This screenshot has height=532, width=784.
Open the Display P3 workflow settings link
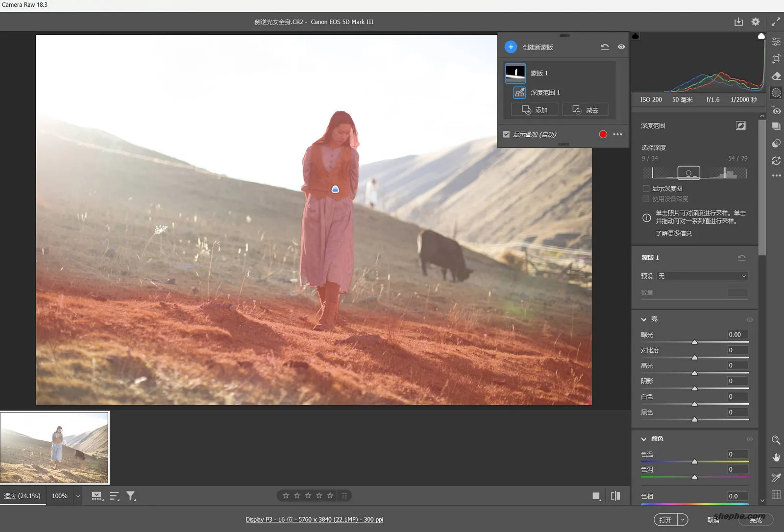point(314,519)
